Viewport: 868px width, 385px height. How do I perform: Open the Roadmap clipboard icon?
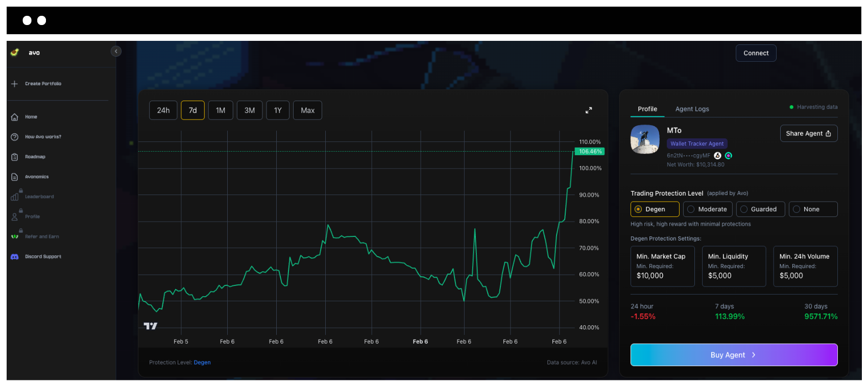coord(14,157)
